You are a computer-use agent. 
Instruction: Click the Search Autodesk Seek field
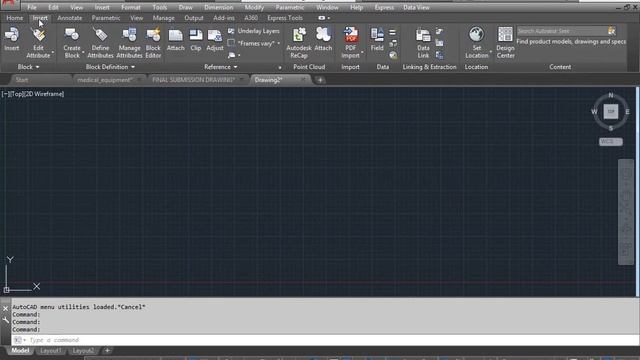(562, 31)
